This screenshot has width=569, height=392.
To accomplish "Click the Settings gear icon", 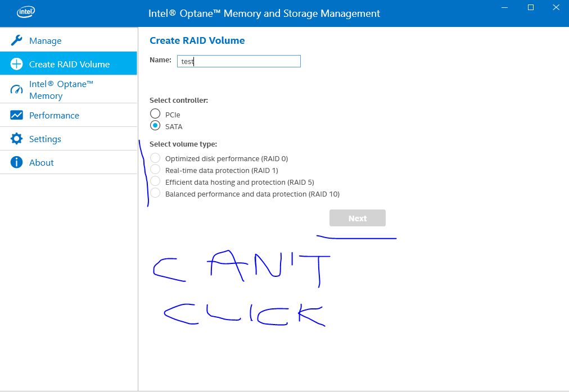I will [x=16, y=139].
